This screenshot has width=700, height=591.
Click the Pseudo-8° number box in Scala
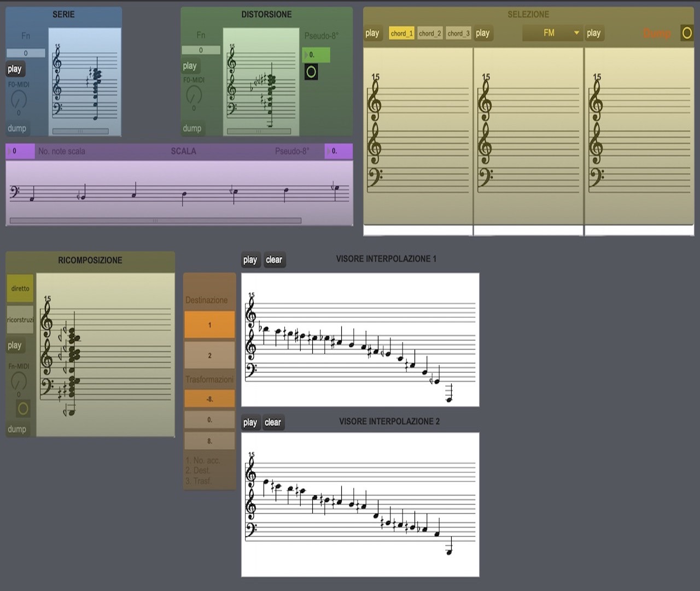tap(338, 151)
